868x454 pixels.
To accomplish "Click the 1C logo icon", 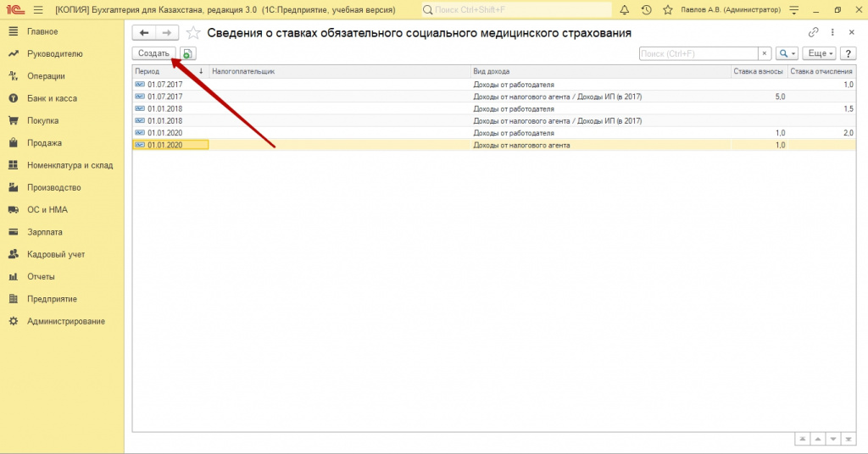I will coord(15,10).
